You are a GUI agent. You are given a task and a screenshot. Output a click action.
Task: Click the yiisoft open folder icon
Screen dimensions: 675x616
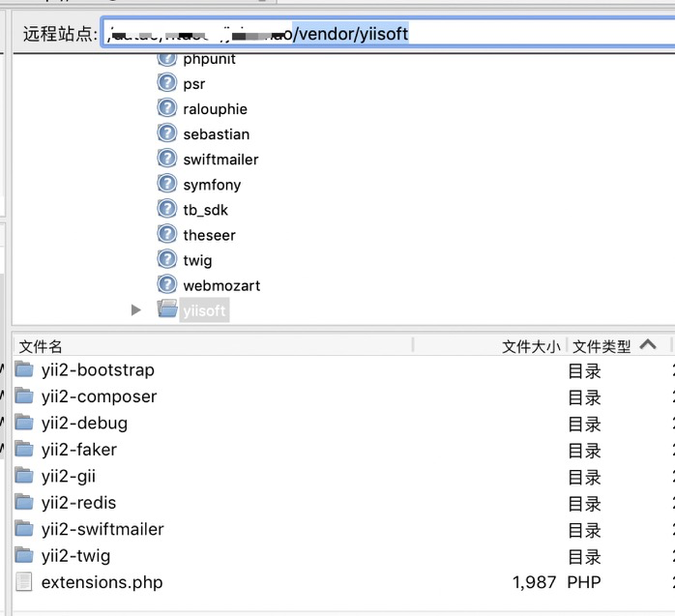click(x=167, y=308)
